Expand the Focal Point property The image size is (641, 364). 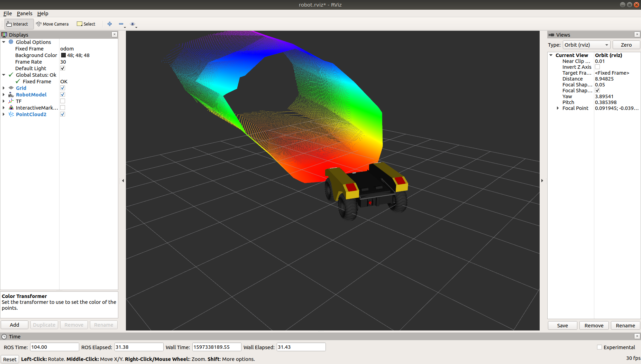click(x=558, y=108)
